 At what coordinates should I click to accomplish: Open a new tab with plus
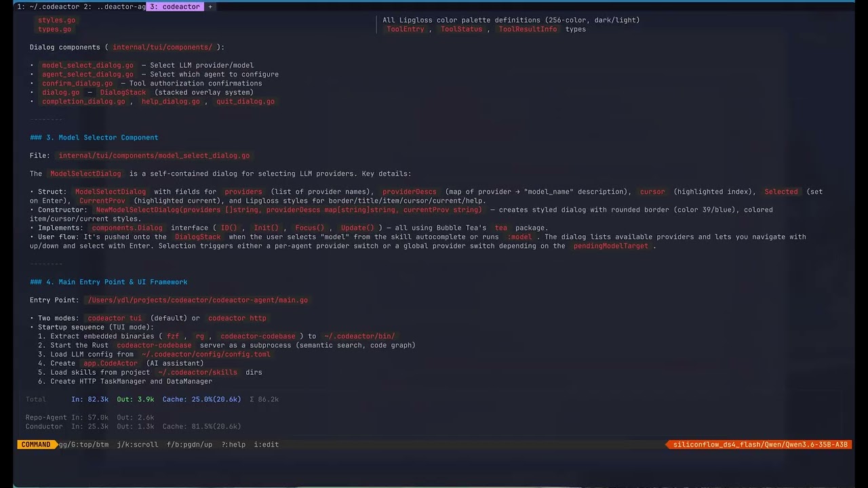210,7
